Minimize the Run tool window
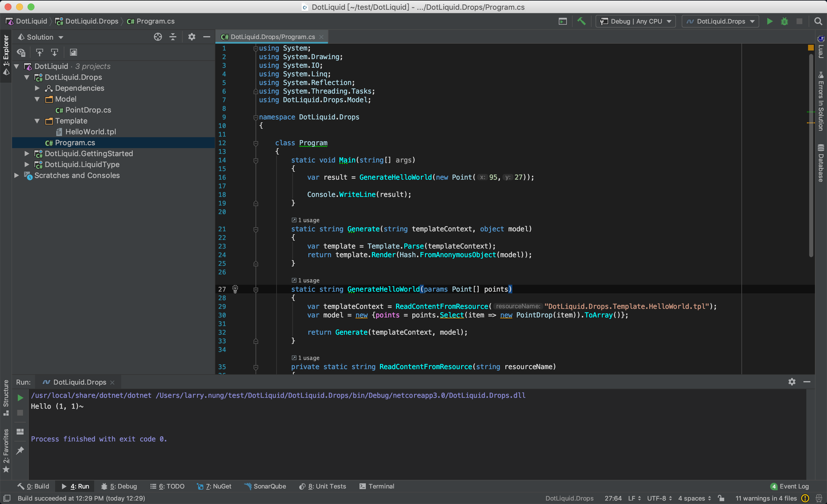This screenshot has width=827, height=504. pyautogui.click(x=807, y=382)
